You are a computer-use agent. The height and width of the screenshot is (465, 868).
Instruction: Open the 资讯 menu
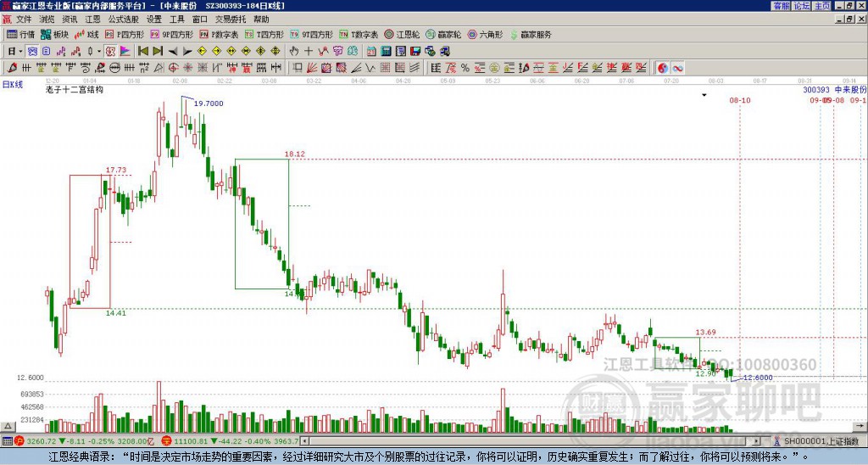[70, 20]
